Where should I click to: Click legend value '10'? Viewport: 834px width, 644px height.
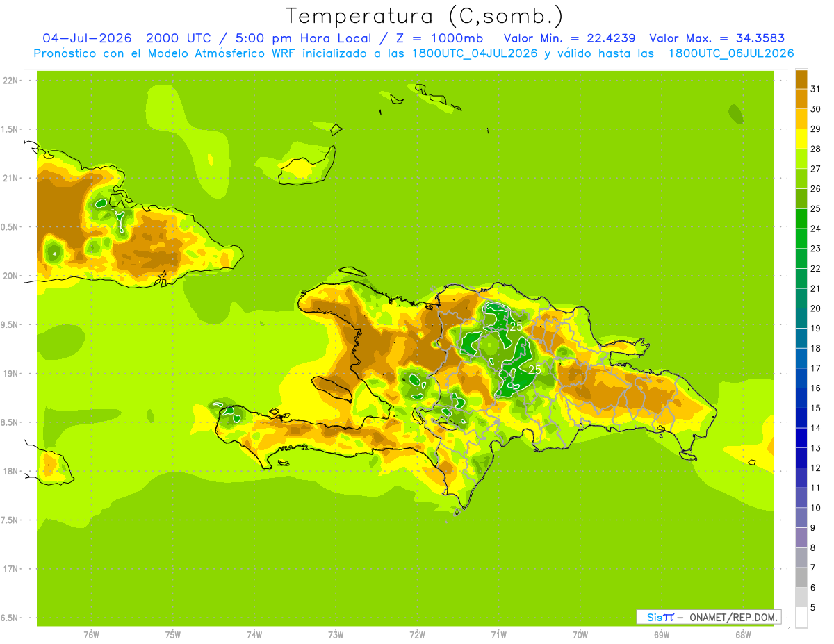click(x=816, y=508)
